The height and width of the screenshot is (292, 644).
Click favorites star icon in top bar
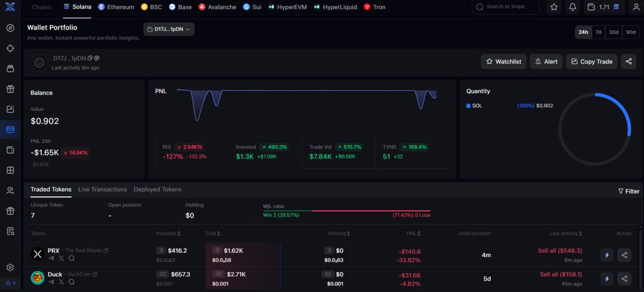(554, 7)
